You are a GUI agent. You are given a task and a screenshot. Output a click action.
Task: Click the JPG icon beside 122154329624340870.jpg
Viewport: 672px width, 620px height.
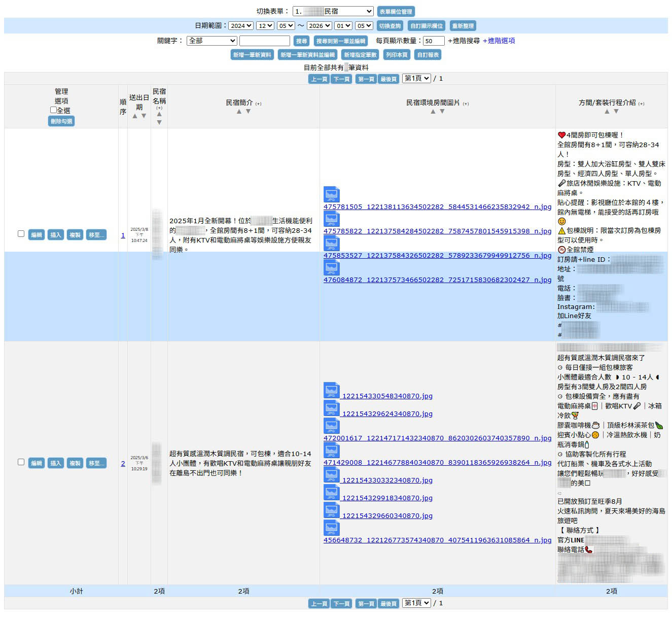pyautogui.click(x=332, y=408)
